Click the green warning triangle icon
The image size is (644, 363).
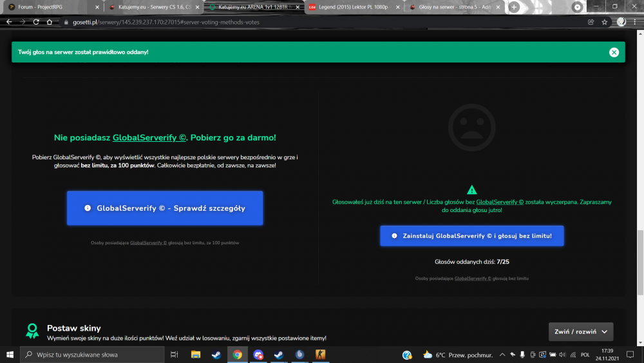(471, 190)
